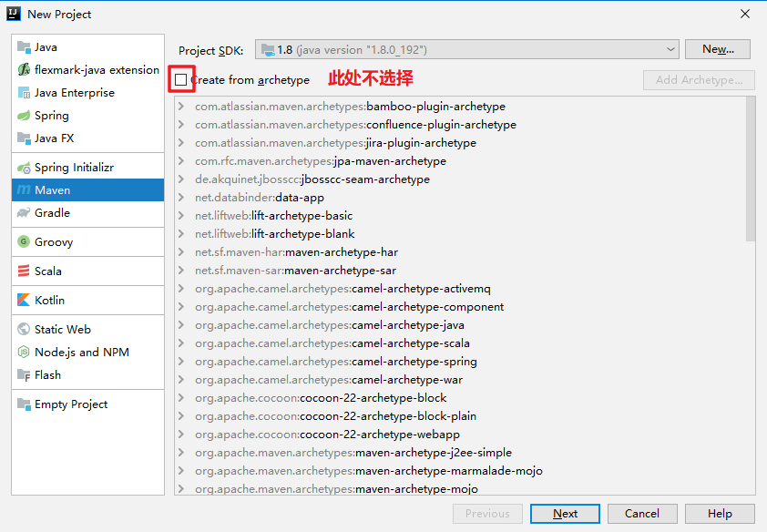This screenshot has width=767, height=532.
Task: Select camel-archetype-war row
Action: (x=460, y=380)
